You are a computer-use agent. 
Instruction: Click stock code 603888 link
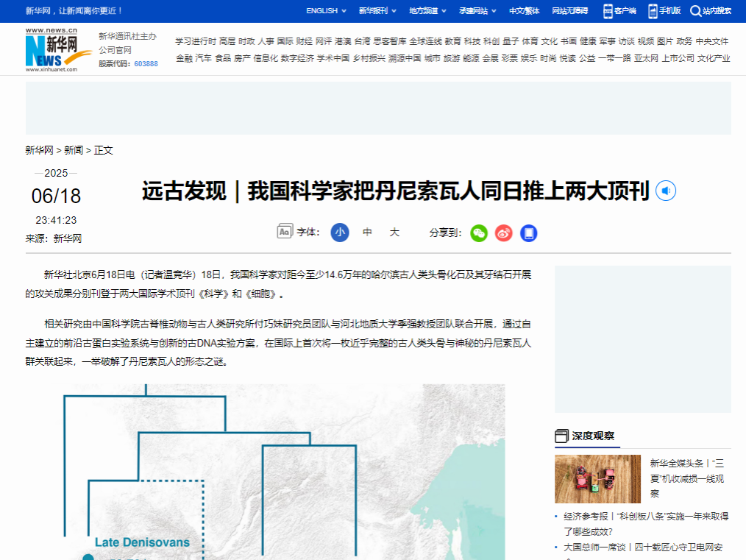click(146, 64)
